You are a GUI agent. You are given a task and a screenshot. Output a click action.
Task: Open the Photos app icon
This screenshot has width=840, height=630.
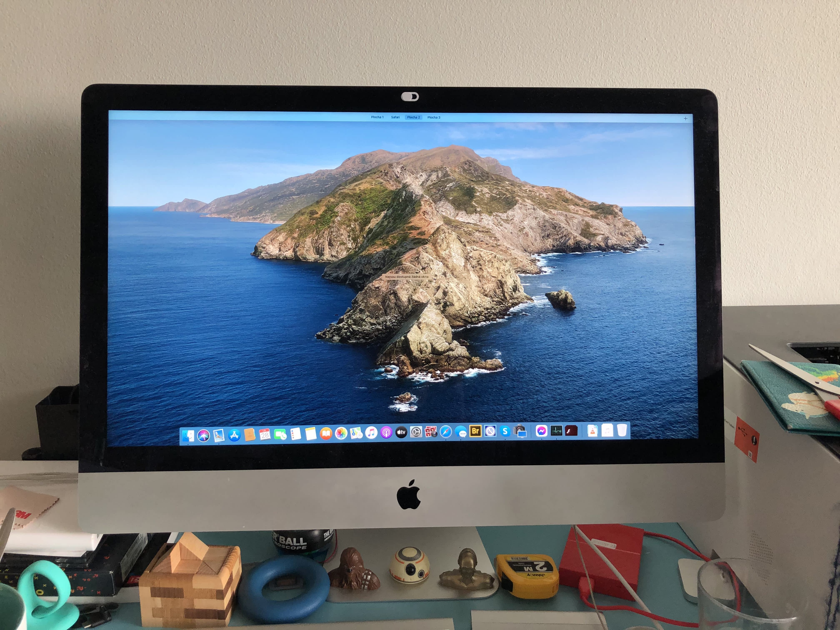(x=341, y=433)
